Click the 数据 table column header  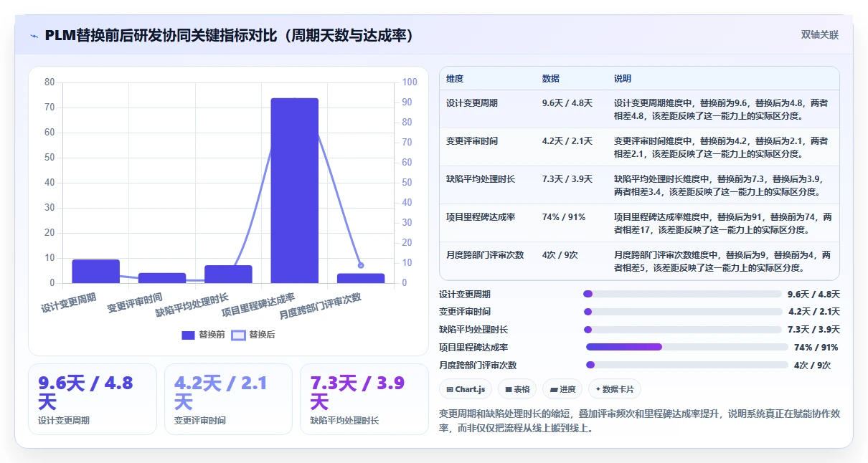click(x=551, y=78)
